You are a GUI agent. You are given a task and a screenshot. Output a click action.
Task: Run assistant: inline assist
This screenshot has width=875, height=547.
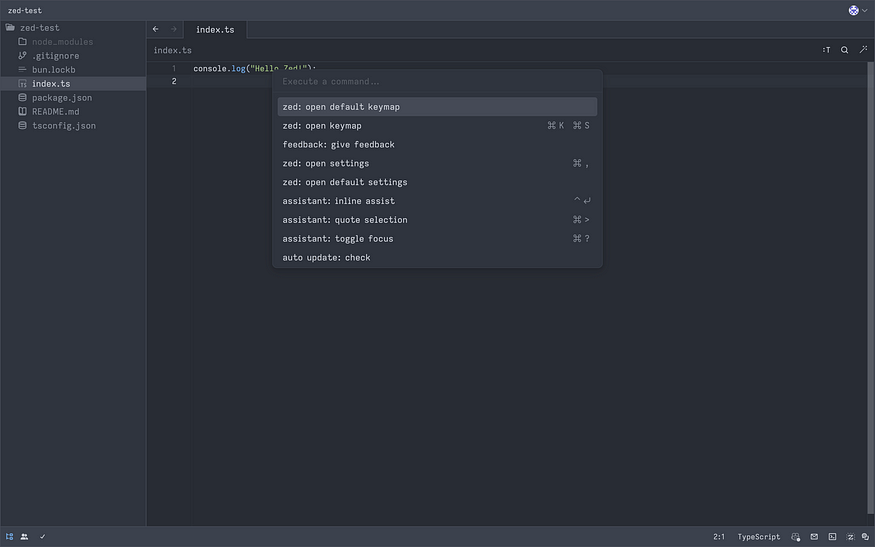click(x=437, y=201)
